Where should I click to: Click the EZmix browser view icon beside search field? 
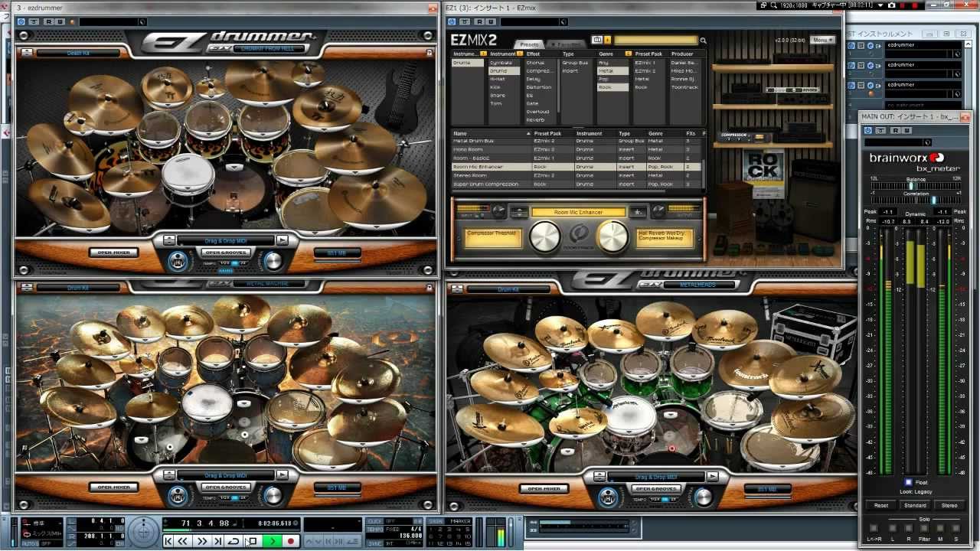click(597, 40)
